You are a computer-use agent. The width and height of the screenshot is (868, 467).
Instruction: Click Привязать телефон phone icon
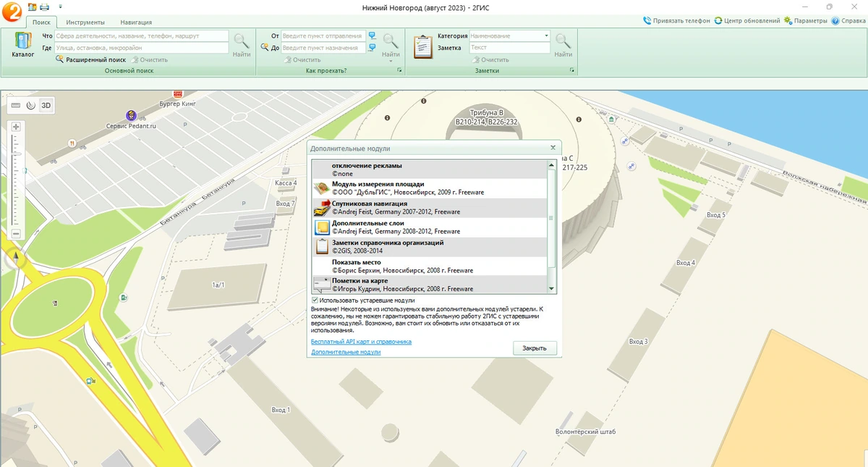(647, 21)
